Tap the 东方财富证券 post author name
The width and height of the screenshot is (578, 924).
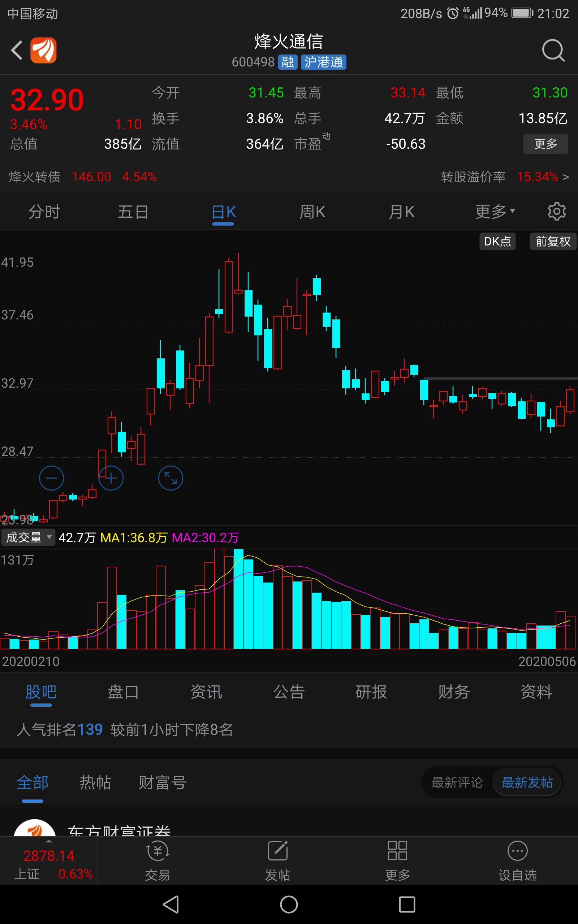(119, 830)
